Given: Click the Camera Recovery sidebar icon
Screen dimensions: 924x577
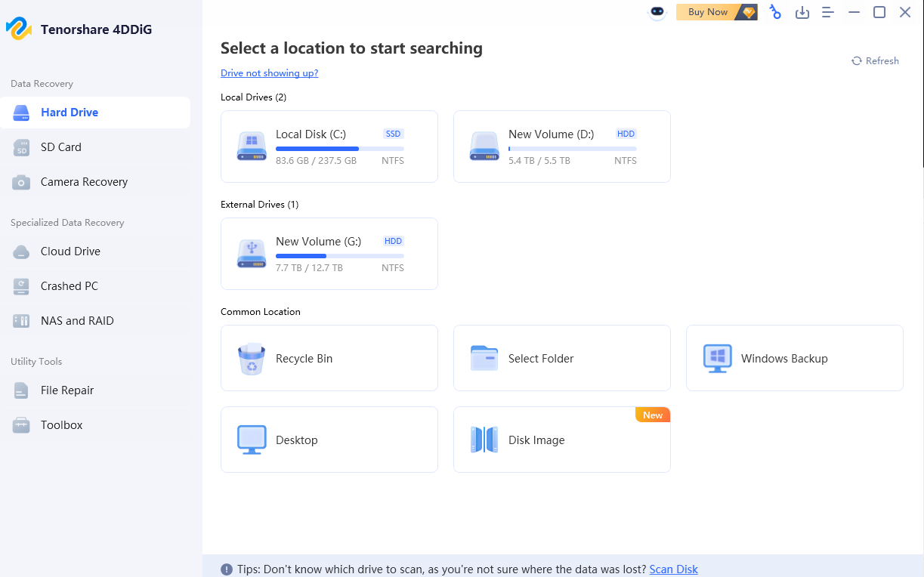Looking at the screenshot, I should coord(21,182).
